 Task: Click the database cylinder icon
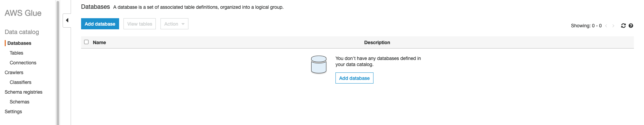pos(319,65)
